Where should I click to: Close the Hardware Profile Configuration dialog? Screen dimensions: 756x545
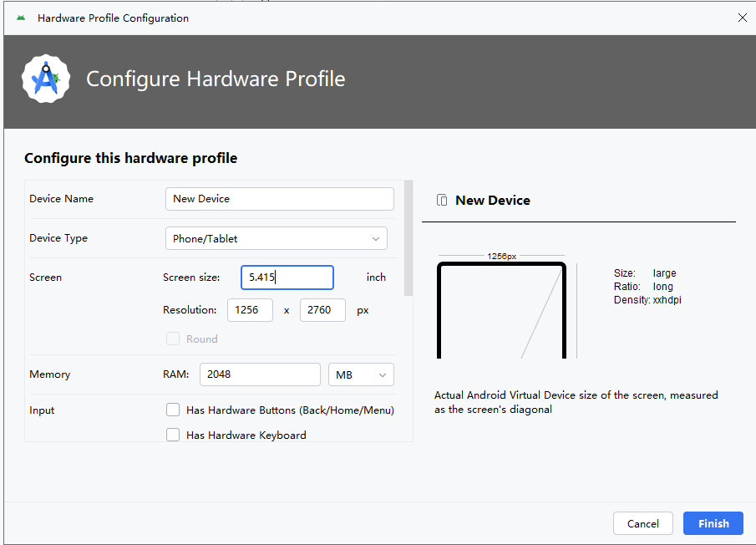click(742, 18)
